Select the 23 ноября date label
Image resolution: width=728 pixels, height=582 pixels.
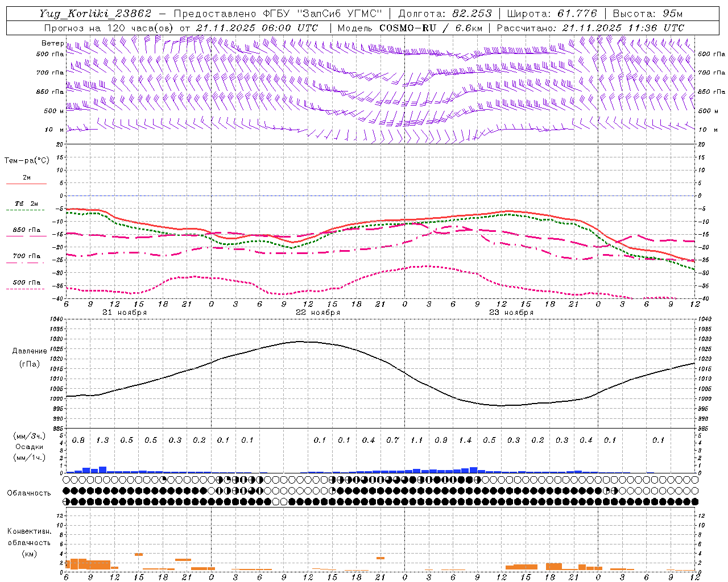511,313
